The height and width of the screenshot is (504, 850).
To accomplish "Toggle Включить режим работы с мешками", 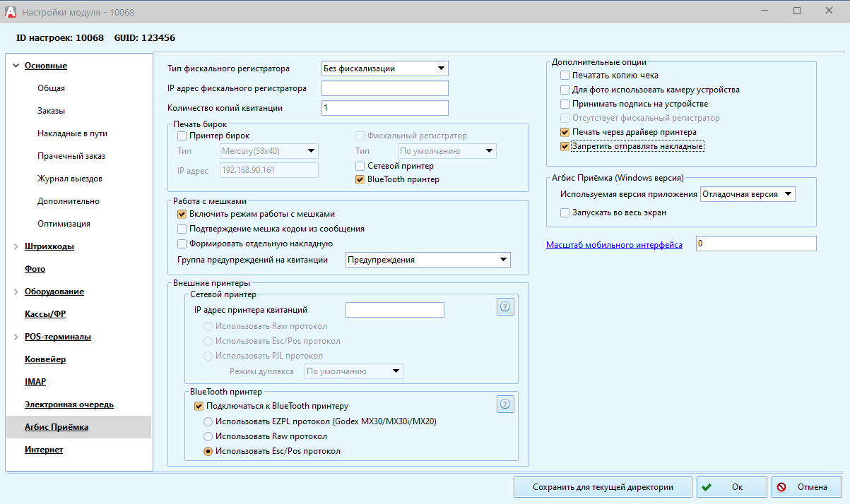I will pyautogui.click(x=182, y=214).
